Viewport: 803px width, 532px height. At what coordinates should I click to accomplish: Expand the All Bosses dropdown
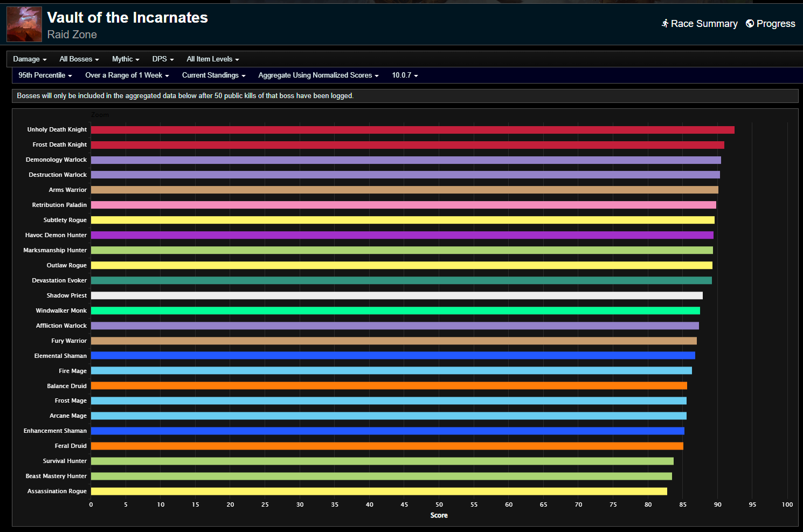tap(79, 59)
